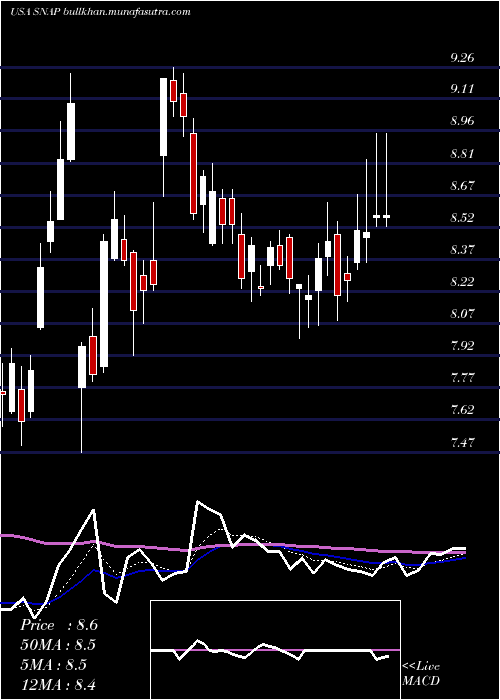Image resolution: width=500 pixels, height=700 pixels.
Task: Click the 7.62 price axis label
Action: point(462,409)
